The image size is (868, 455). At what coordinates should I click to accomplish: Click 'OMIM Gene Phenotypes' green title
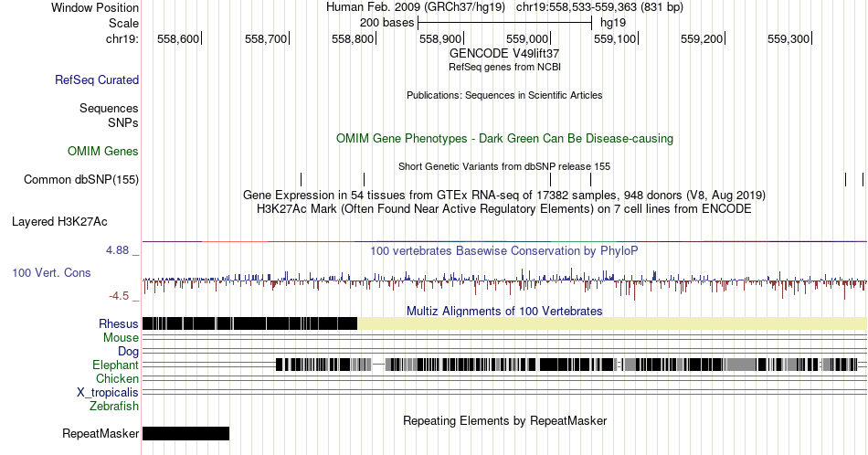(504, 138)
